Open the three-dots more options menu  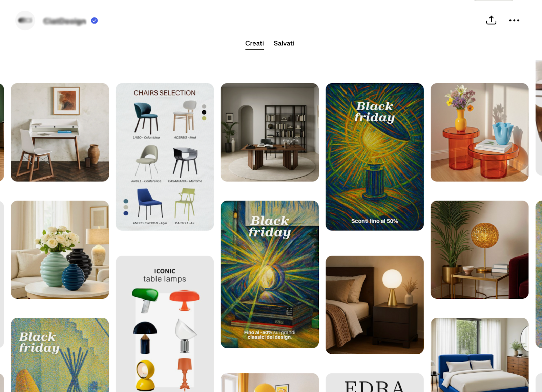pyautogui.click(x=514, y=20)
